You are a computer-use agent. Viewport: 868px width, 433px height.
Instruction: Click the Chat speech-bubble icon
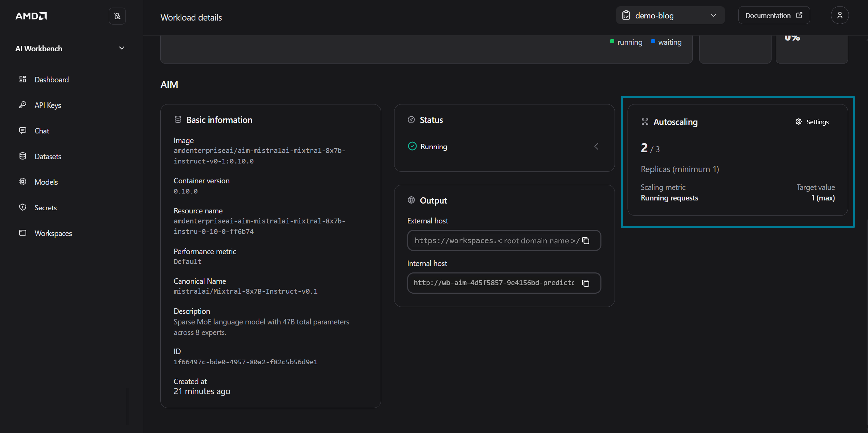[22, 131]
